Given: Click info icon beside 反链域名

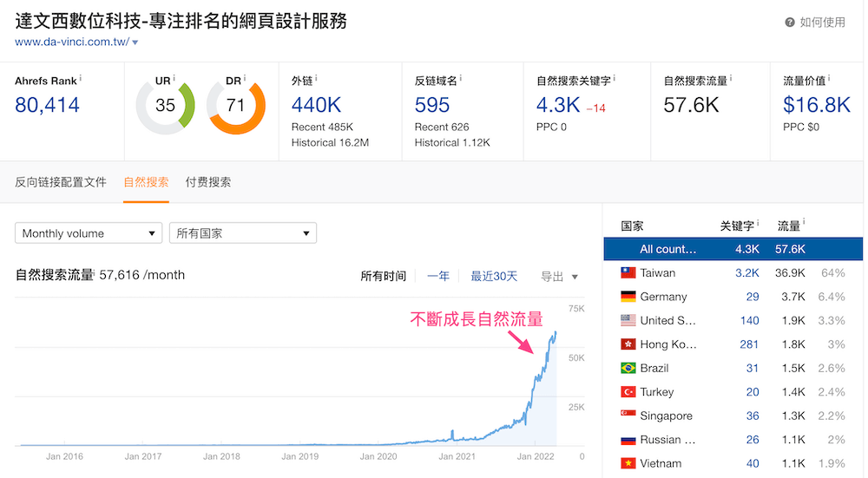Looking at the screenshot, I should coord(461,79).
